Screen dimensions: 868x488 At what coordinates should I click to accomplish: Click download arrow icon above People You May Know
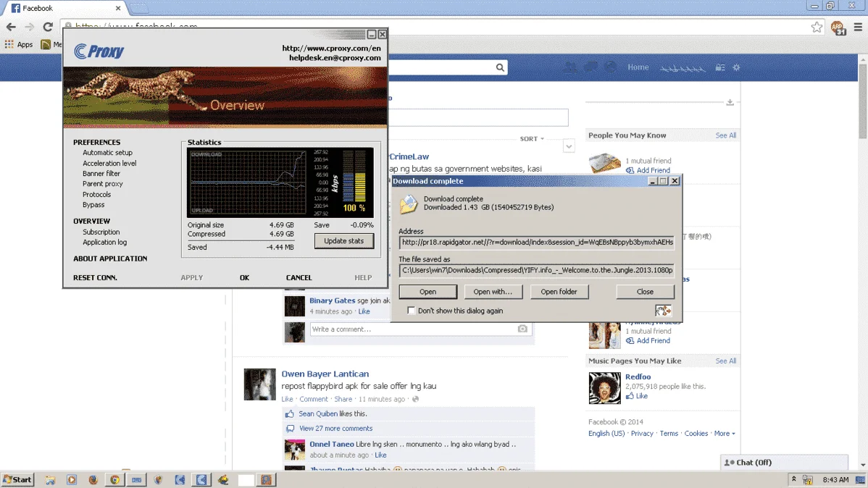pos(730,102)
